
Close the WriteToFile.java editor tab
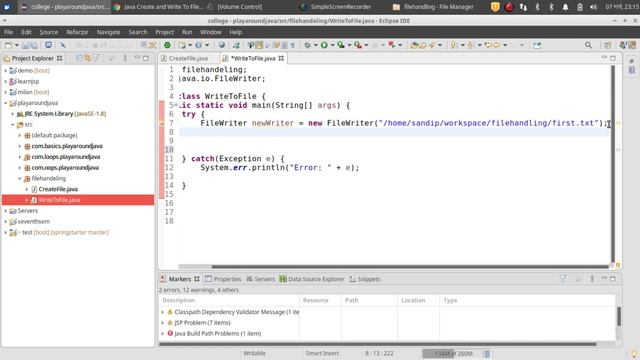coord(281,58)
